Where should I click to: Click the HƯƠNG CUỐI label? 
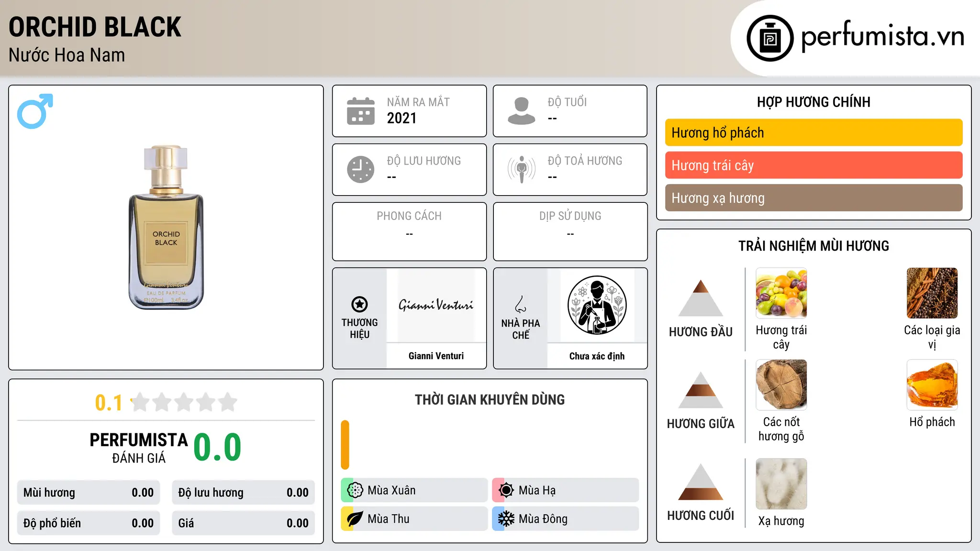701,516
